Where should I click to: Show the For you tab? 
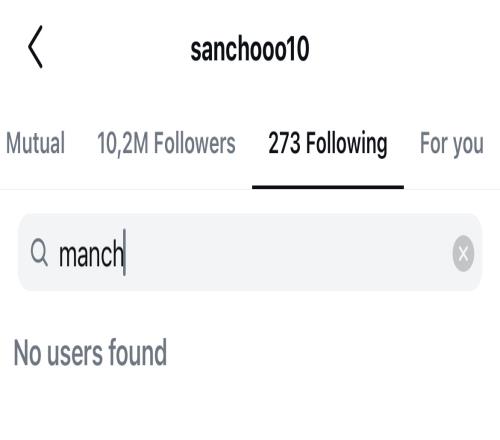(452, 144)
